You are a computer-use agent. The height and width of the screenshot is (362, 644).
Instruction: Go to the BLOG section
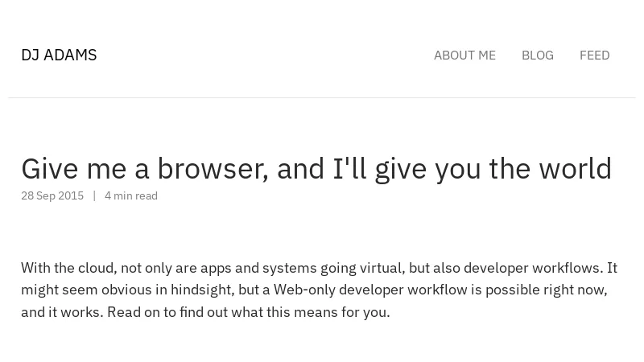click(x=537, y=56)
